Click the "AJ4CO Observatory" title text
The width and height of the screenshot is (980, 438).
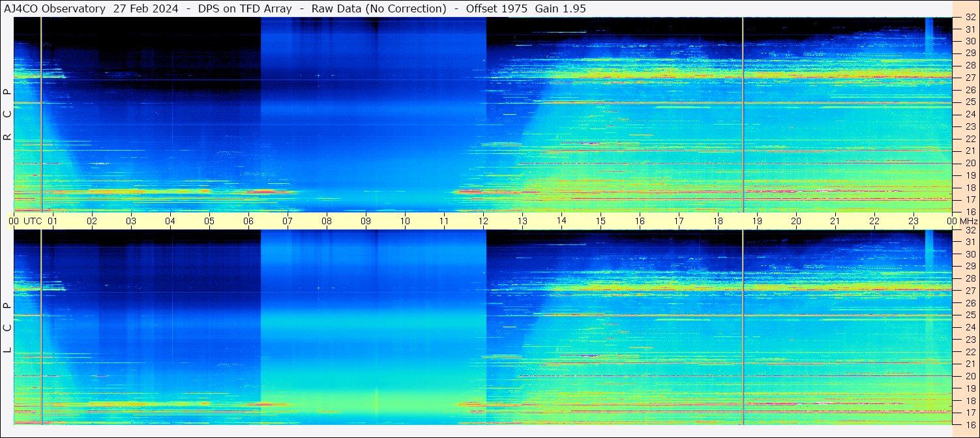tap(55, 8)
